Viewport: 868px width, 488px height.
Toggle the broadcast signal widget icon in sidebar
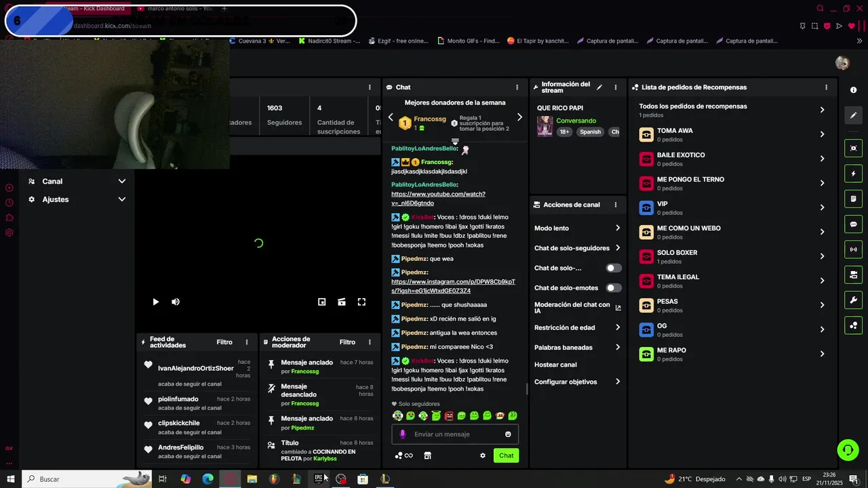tap(853, 249)
